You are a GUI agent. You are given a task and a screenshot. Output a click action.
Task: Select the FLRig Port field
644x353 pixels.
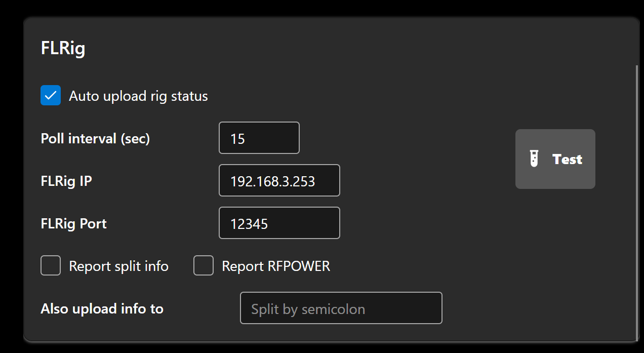click(x=279, y=223)
